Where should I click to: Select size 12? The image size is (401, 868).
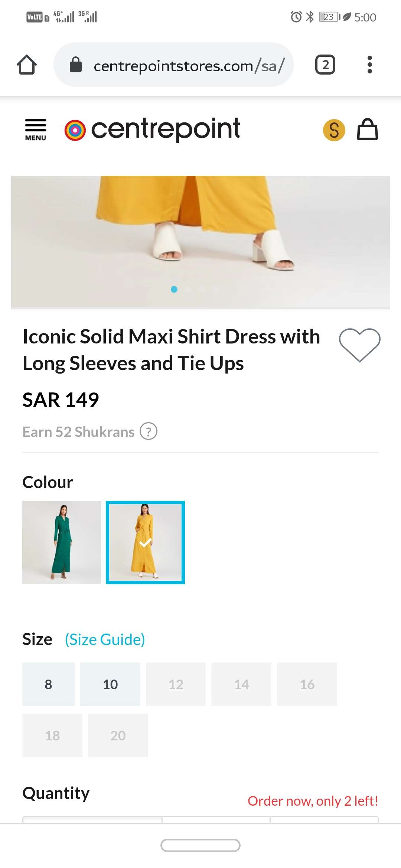click(x=176, y=684)
